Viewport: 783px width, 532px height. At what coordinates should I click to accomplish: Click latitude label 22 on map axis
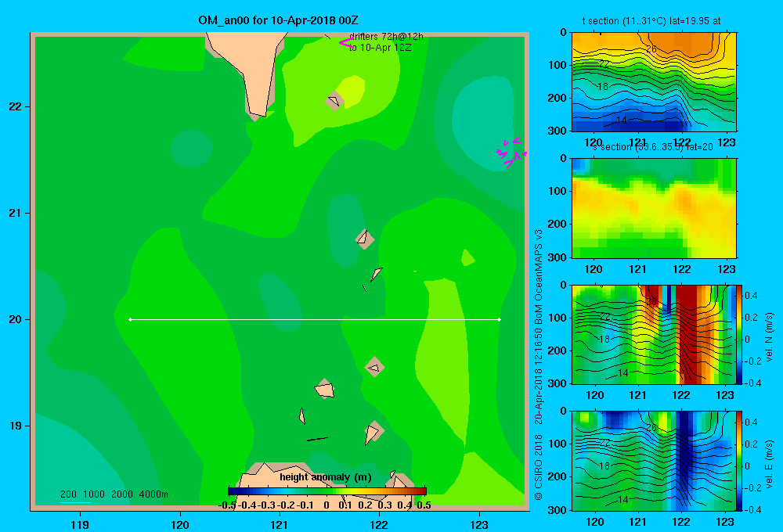(x=16, y=106)
